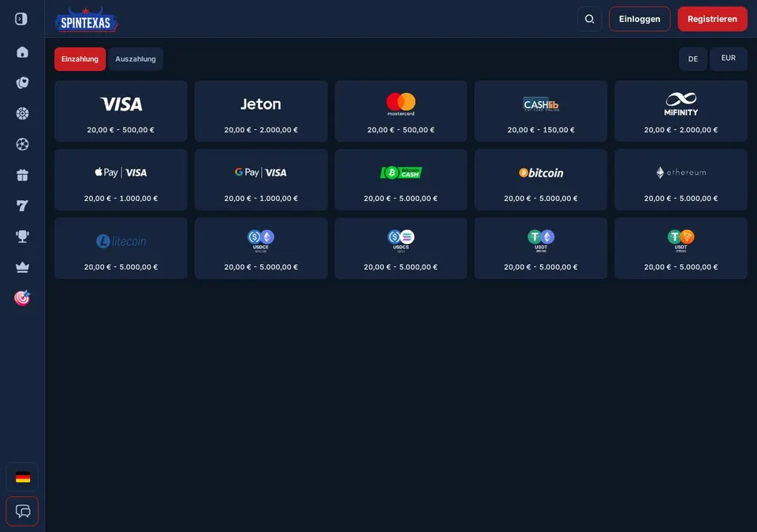Select the USDCE crypto payment method
Screen dimensions: 757x532
tap(261, 248)
